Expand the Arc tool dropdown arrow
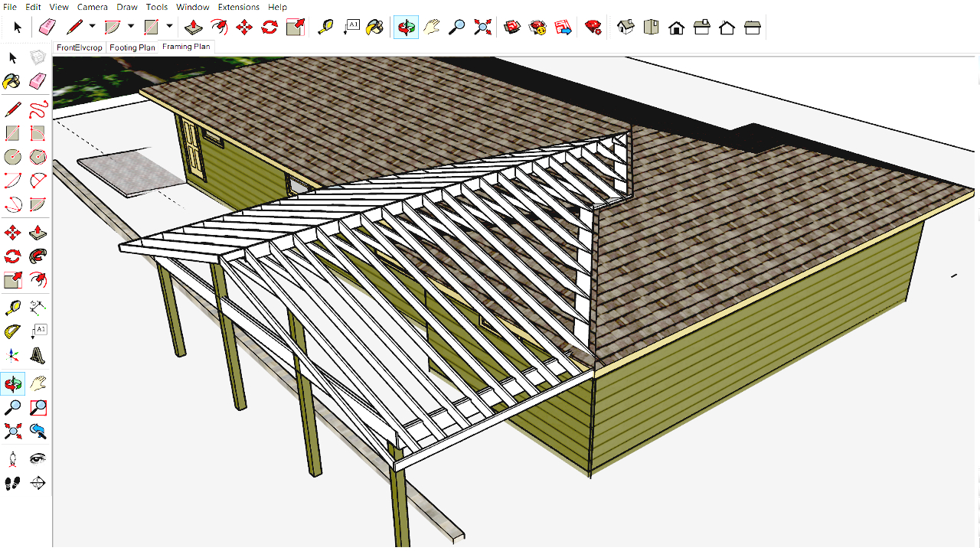980x551 pixels. [131, 27]
